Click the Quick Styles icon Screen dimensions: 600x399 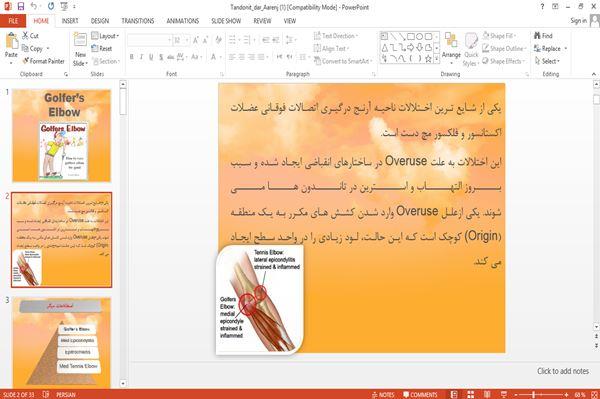tap(471, 41)
